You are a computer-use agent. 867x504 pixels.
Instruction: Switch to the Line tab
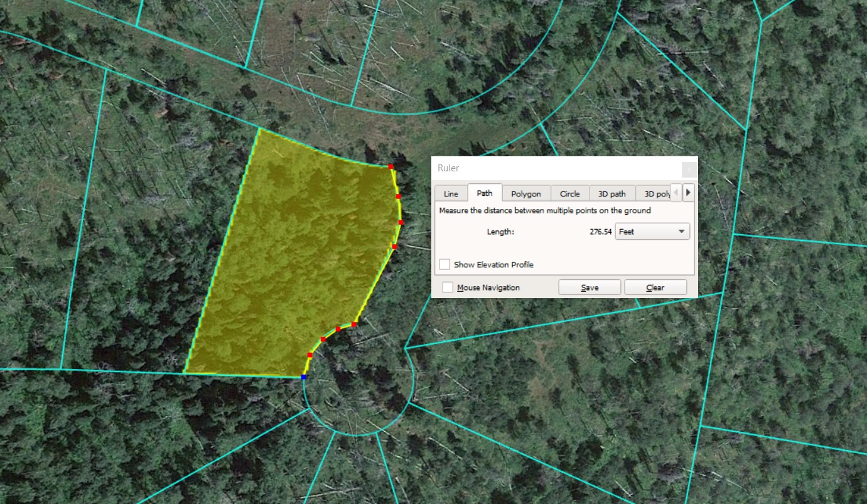click(x=451, y=194)
